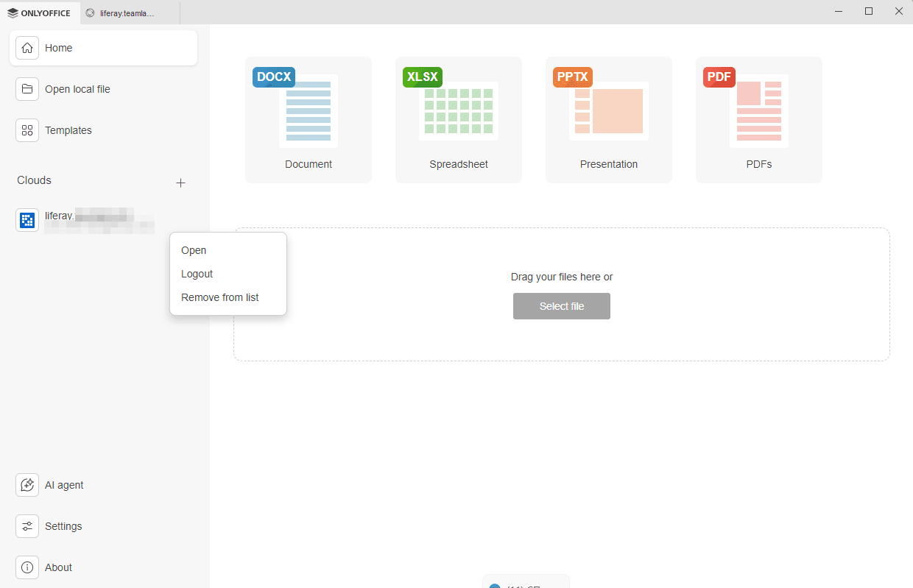Click the AI agent icon
The height and width of the screenshot is (588, 913).
(27, 485)
